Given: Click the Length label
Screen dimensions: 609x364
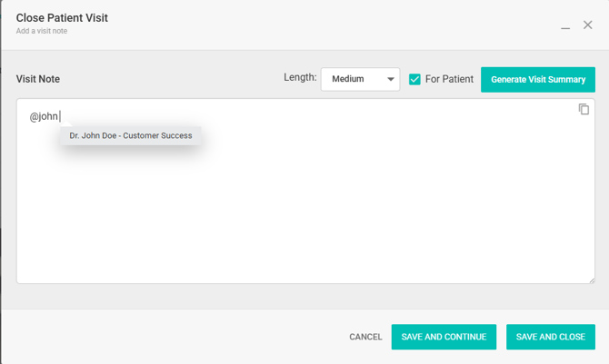Looking at the screenshot, I should point(299,79).
